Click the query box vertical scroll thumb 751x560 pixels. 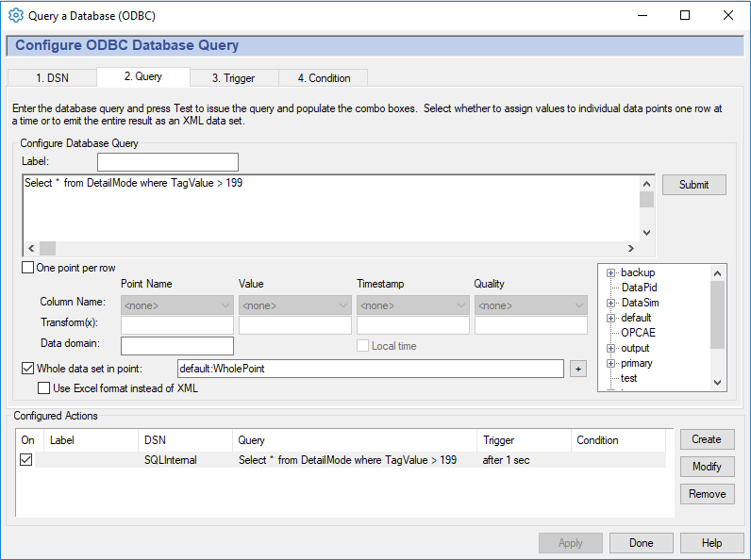pos(646,200)
